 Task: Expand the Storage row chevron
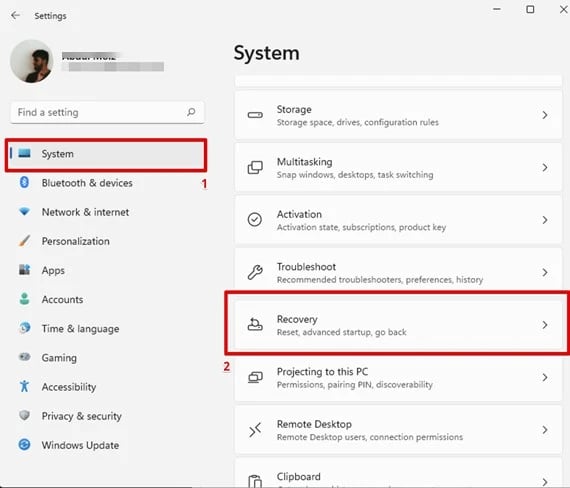pyautogui.click(x=545, y=115)
